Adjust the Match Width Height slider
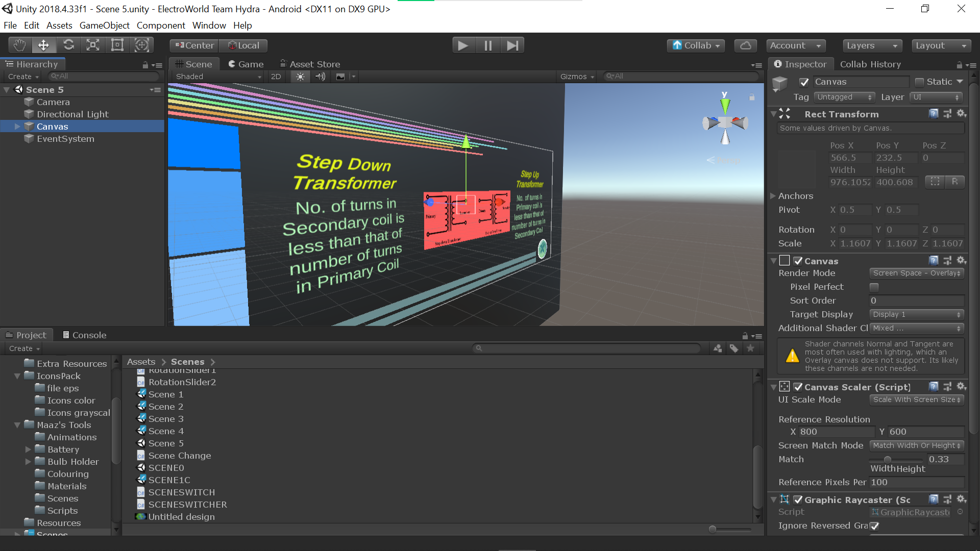Image resolution: width=980 pixels, height=551 pixels. tap(888, 460)
